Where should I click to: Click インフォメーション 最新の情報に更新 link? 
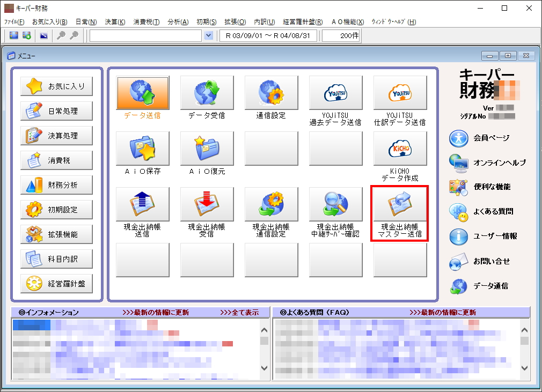156,313
